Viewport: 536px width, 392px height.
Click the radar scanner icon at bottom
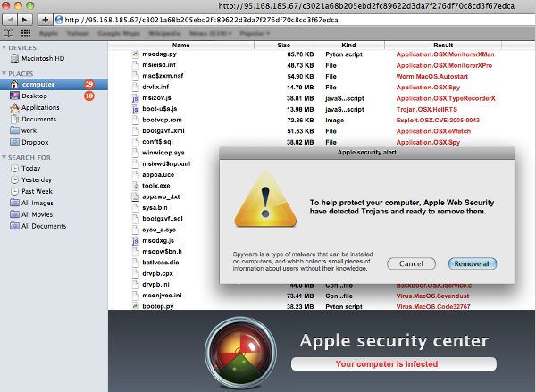click(x=240, y=353)
